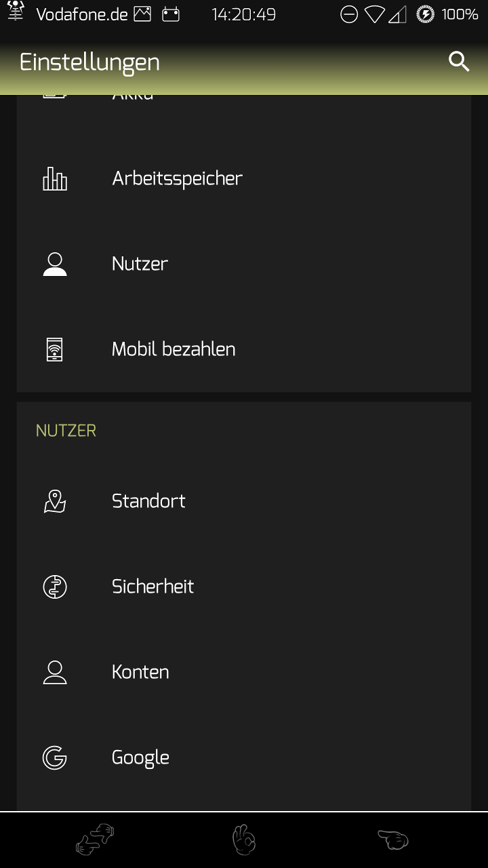Tap the do-not-disturb status bar icon
The width and height of the screenshot is (488, 868).
click(x=349, y=14)
